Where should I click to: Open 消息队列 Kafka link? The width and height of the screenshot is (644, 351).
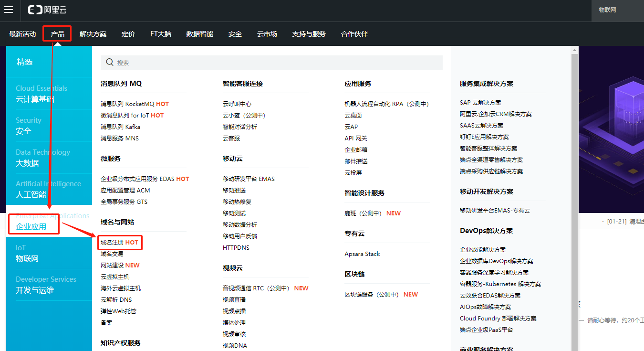pyautogui.click(x=120, y=127)
